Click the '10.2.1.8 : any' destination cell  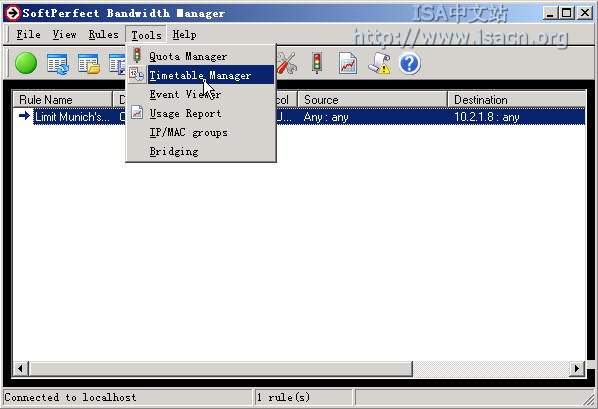click(x=487, y=117)
